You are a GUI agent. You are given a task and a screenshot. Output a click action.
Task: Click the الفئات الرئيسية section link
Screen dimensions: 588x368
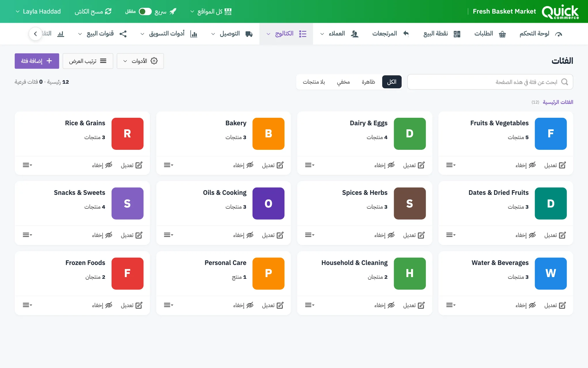click(x=558, y=102)
